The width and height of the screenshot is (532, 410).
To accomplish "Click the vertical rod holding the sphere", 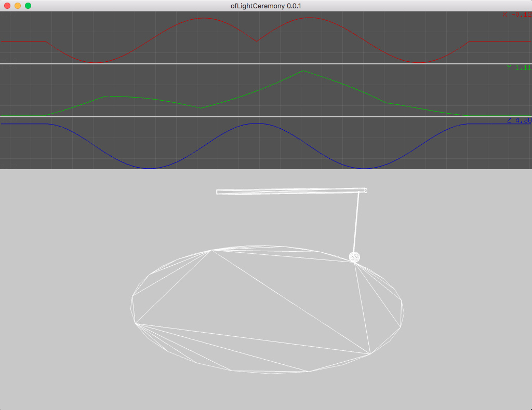I will pos(356,223).
